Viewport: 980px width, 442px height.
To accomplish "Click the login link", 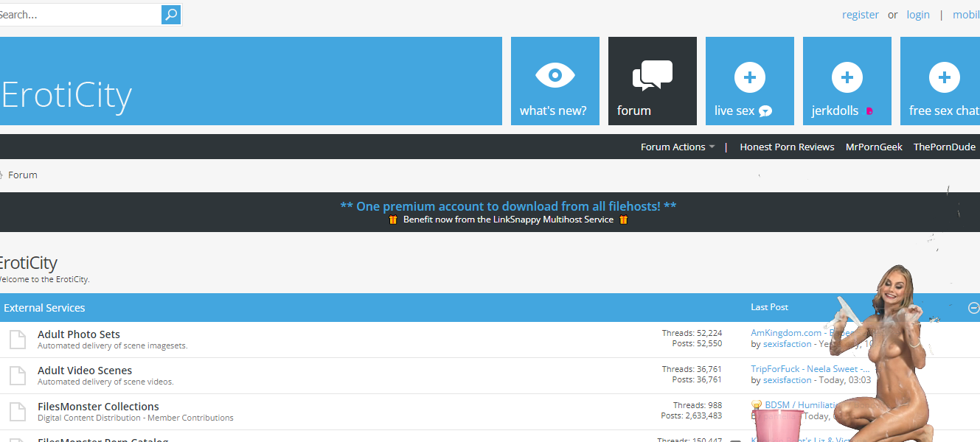I will [x=918, y=15].
